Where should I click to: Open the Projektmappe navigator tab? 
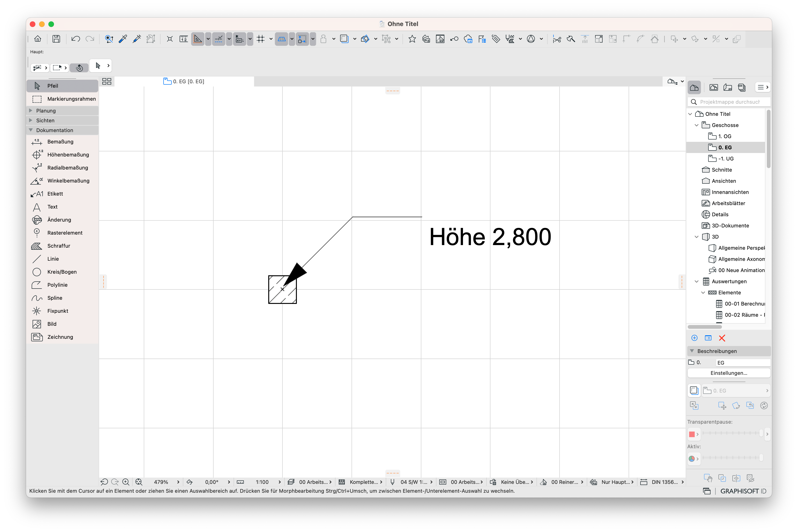[x=694, y=87]
